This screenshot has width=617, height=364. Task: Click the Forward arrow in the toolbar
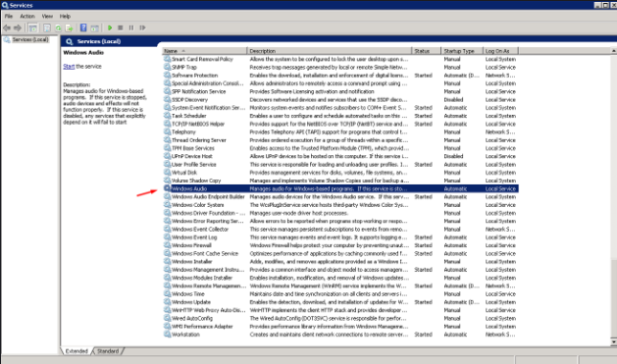pyautogui.click(x=18, y=27)
